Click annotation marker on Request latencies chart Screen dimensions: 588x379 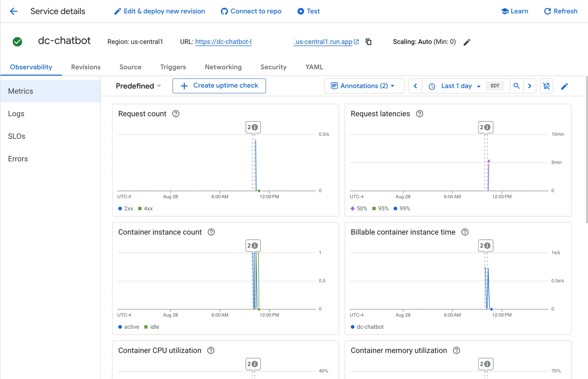[x=485, y=127]
